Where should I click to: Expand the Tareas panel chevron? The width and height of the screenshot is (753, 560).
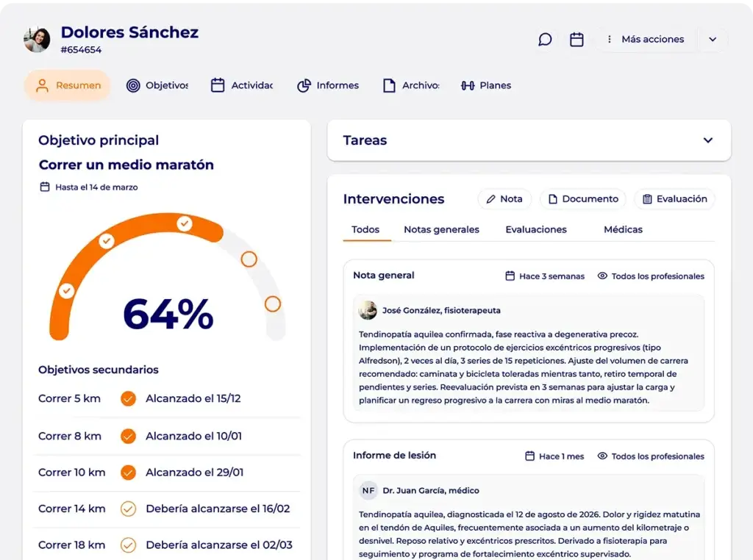708,140
